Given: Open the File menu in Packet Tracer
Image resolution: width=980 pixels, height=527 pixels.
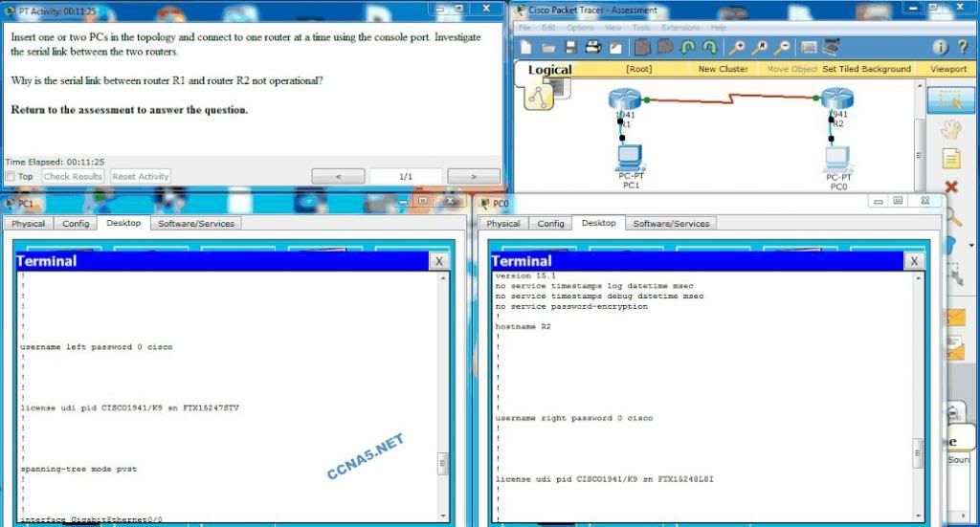Looking at the screenshot, I should point(524,28).
